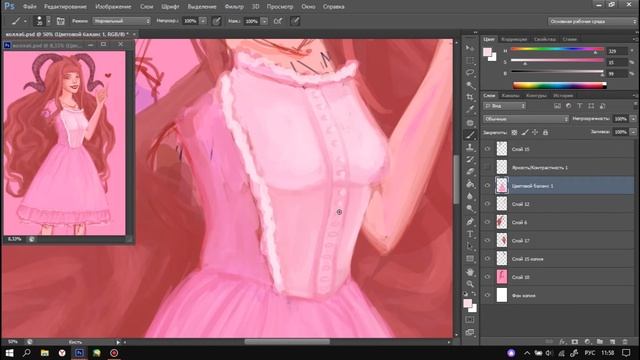
Task: Switch to the Контуры tab
Action: coord(536,96)
